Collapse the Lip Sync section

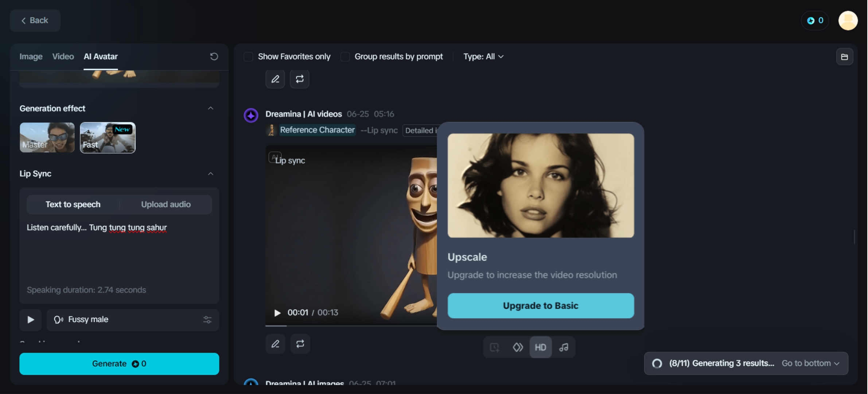point(211,174)
